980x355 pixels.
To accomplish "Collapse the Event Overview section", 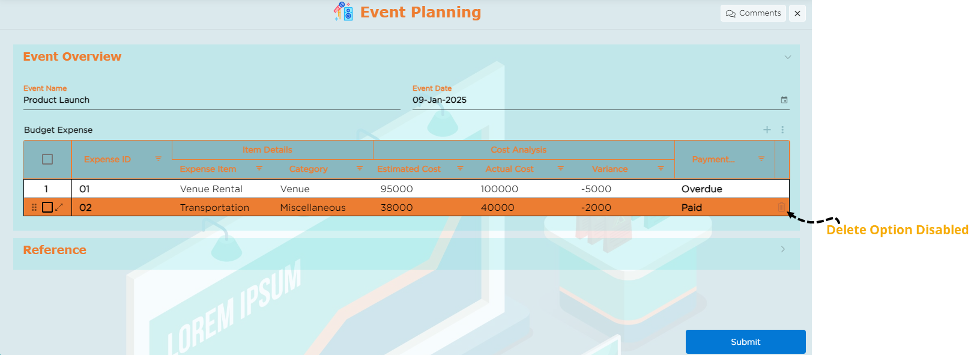I will pyautogui.click(x=787, y=57).
